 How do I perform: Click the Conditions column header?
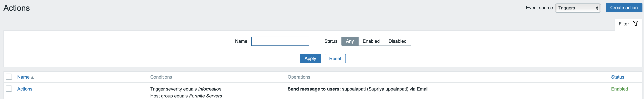coord(161,77)
